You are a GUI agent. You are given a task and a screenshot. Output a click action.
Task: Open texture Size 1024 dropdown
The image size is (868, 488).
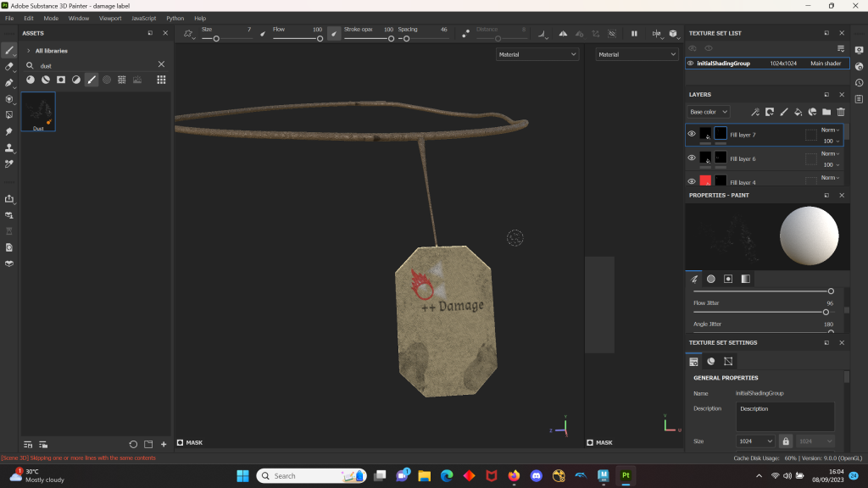[x=755, y=441]
